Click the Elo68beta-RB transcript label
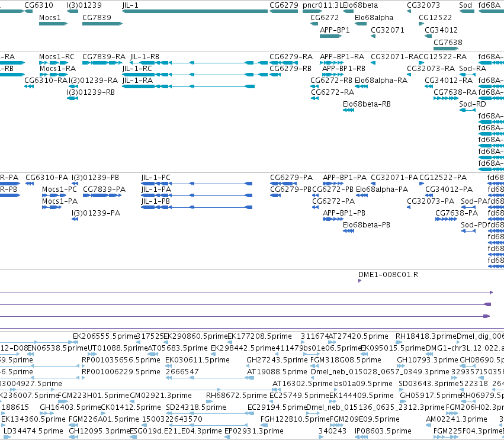 pyautogui.click(x=367, y=104)
